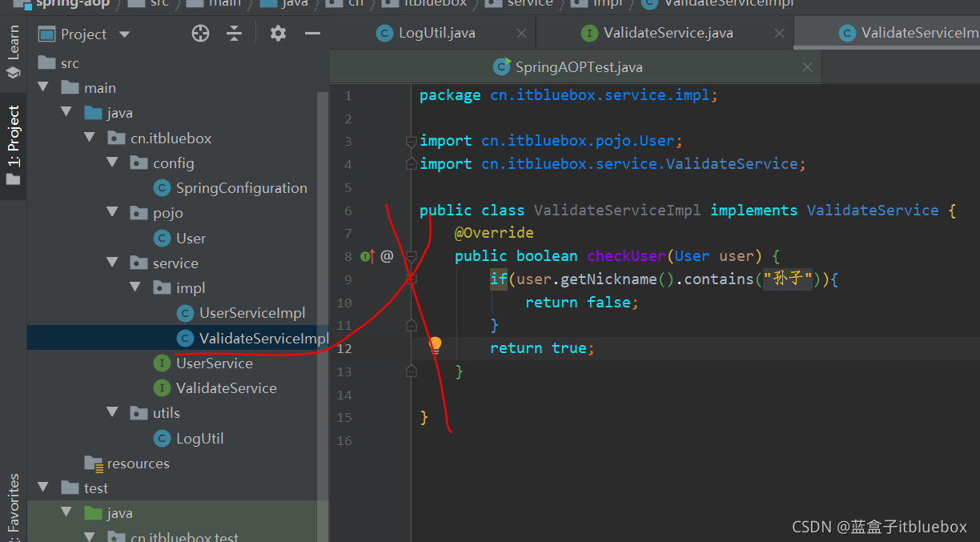Image resolution: width=980 pixels, height=542 pixels.
Task: Collapse the pojo package
Action: click(112, 213)
